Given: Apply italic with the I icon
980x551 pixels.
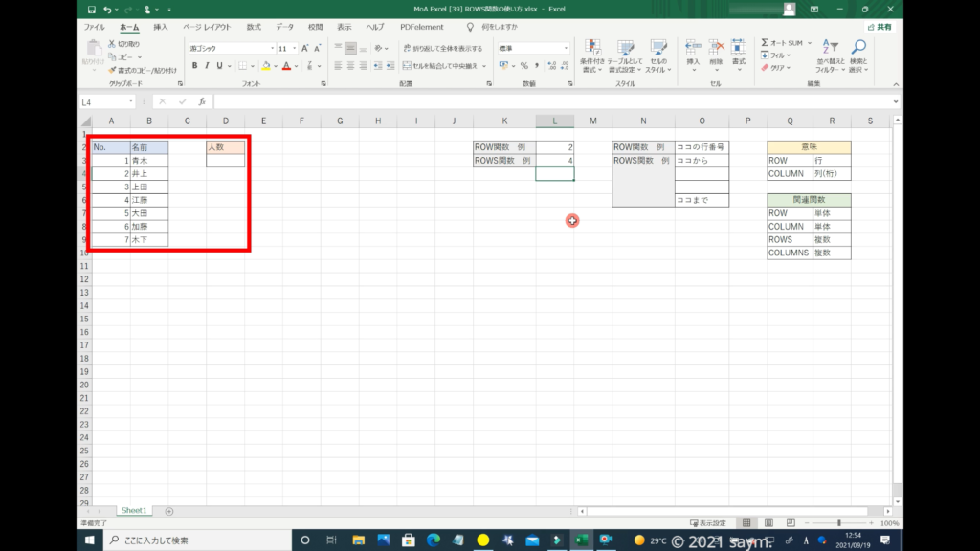Looking at the screenshot, I should click(208, 66).
